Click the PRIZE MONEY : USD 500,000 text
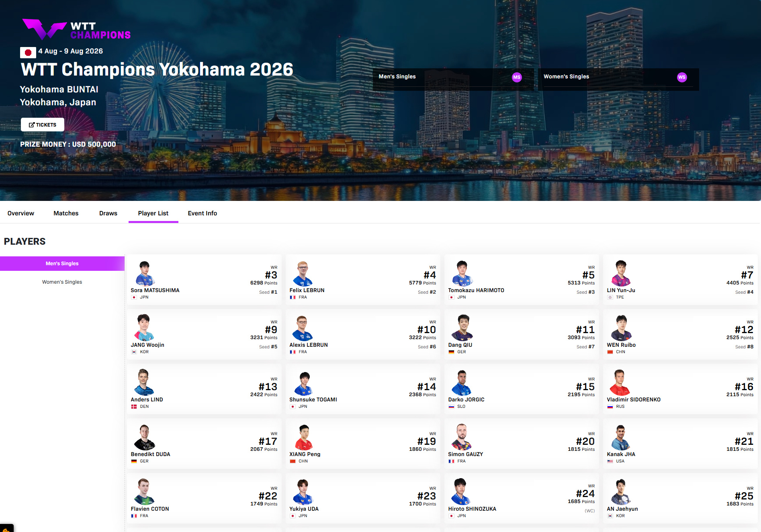The width and height of the screenshot is (761, 532). point(68,144)
